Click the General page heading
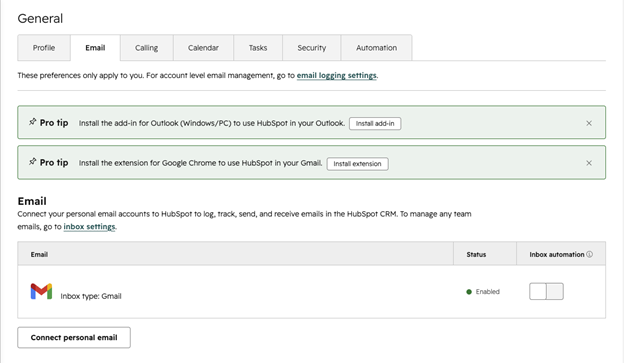The height and width of the screenshot is (363, 624). [x=40, y=18]
